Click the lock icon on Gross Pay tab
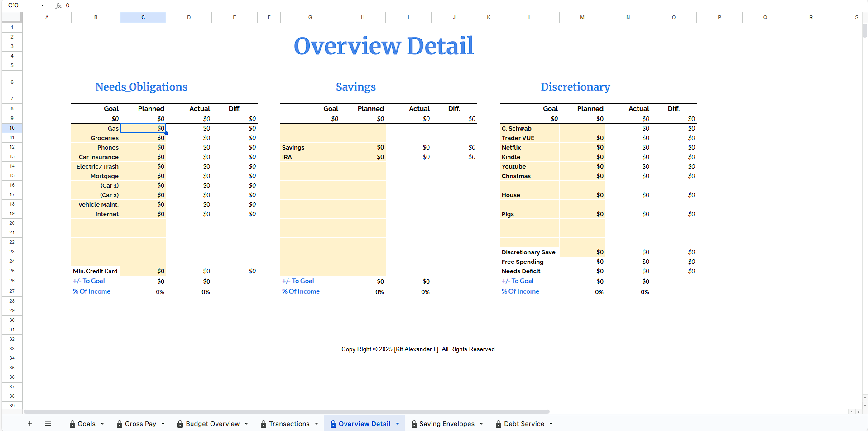The height and width of the screenshot is (431, 868). (120, 424)
